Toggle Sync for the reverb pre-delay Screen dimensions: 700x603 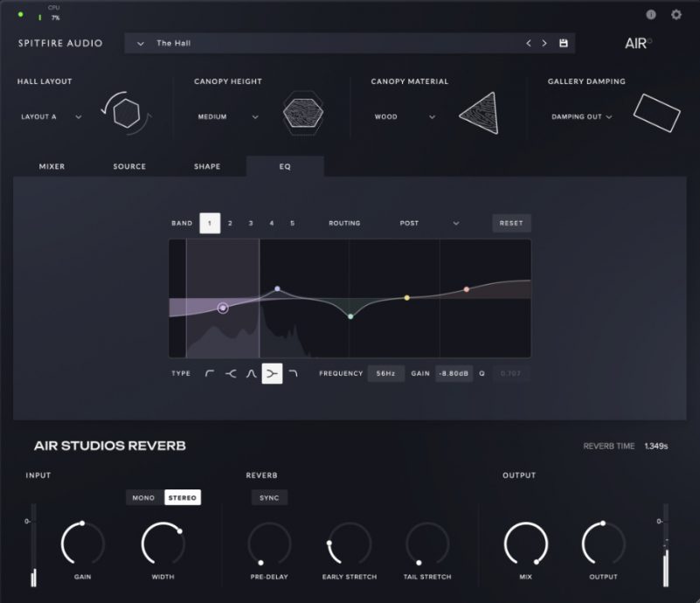point(269,497)
